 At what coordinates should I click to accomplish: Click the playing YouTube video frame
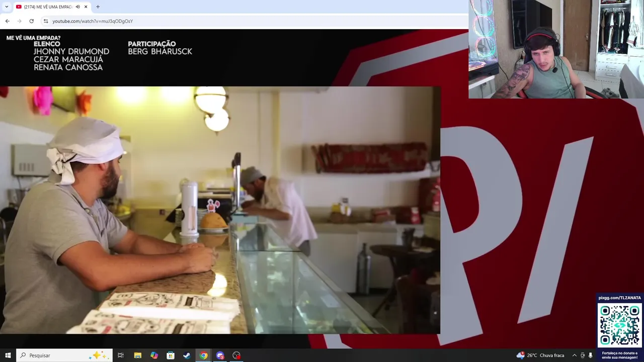(x=220, y=210)
